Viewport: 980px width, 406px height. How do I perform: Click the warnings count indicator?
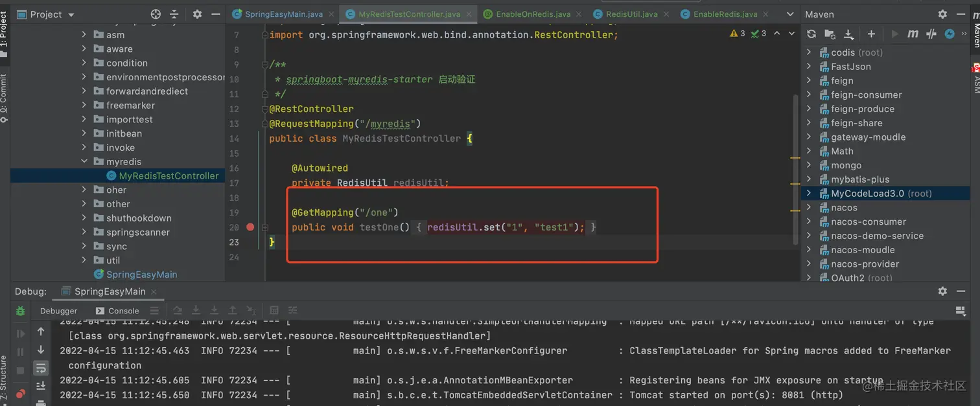tap(738, 34)
